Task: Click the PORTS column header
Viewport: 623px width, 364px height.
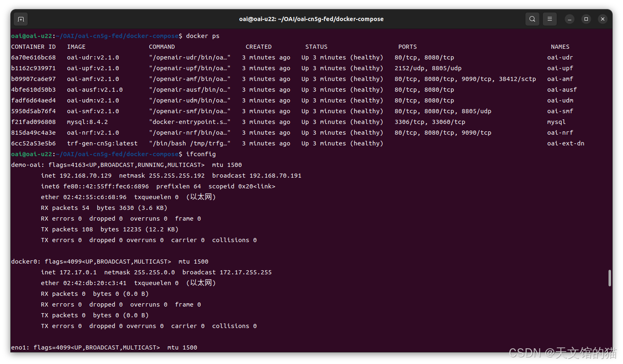Action: (x=407, y=47)
